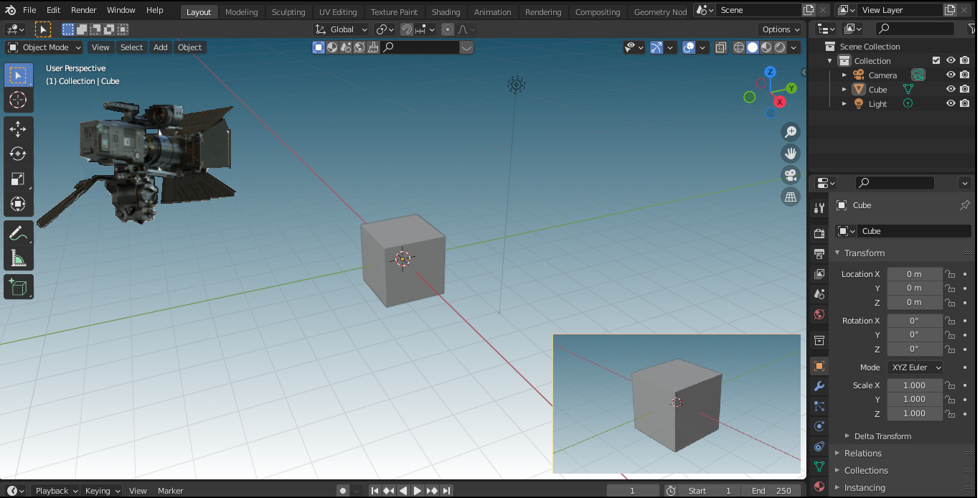The width and height of the screenshot is (980, 498).
Task: Lock the Rotation Z value
Action: [x=950, y=349]
